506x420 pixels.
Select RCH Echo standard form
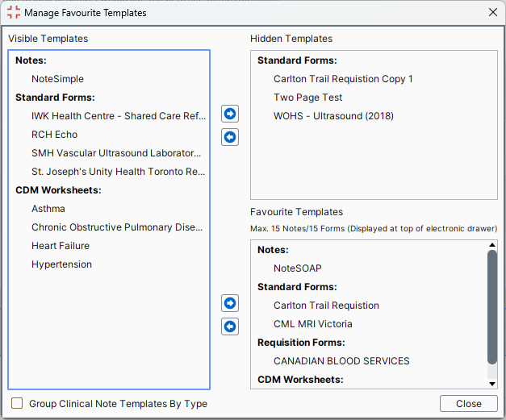pos(55,135)
